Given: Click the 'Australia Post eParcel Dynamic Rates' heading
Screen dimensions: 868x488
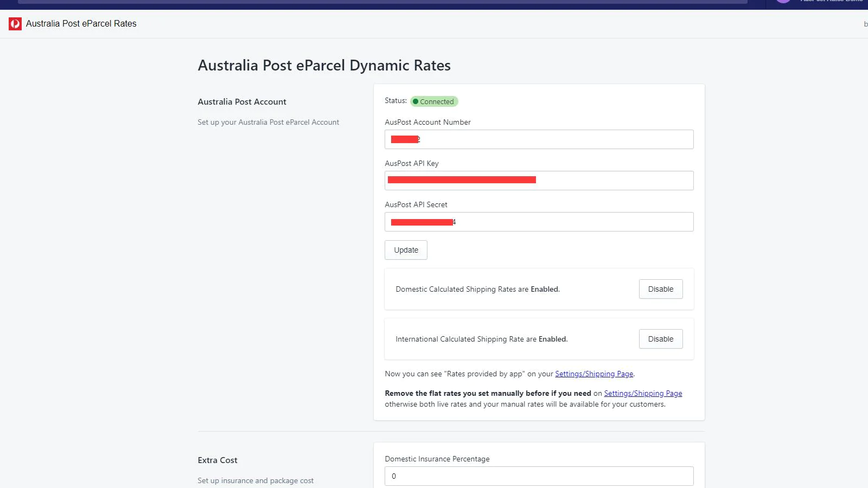Looking at the screenshot, I should 324,66.
